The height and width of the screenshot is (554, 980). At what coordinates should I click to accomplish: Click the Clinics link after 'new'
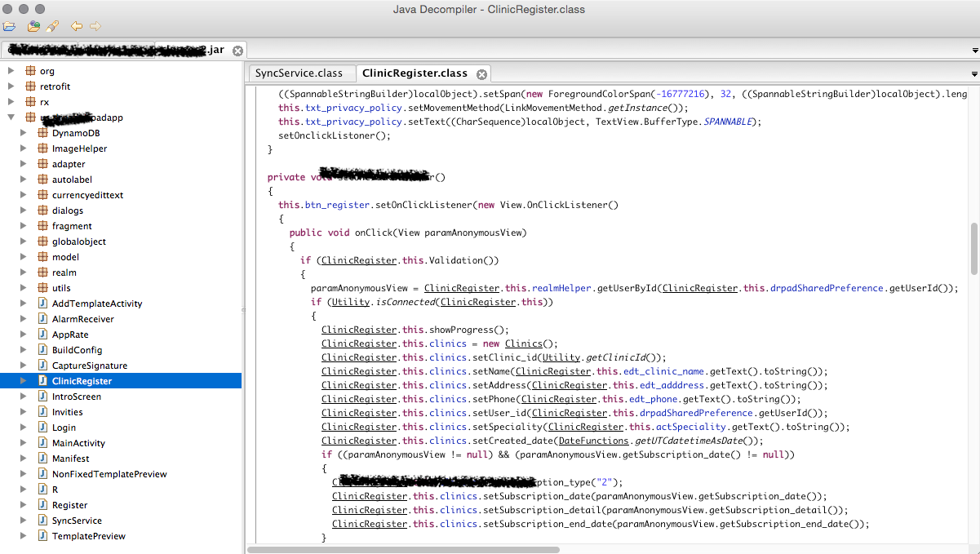(522, 343)
